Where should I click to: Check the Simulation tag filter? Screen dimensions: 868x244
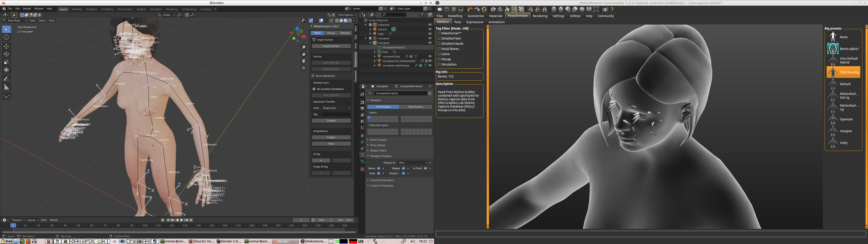point(439,64)
